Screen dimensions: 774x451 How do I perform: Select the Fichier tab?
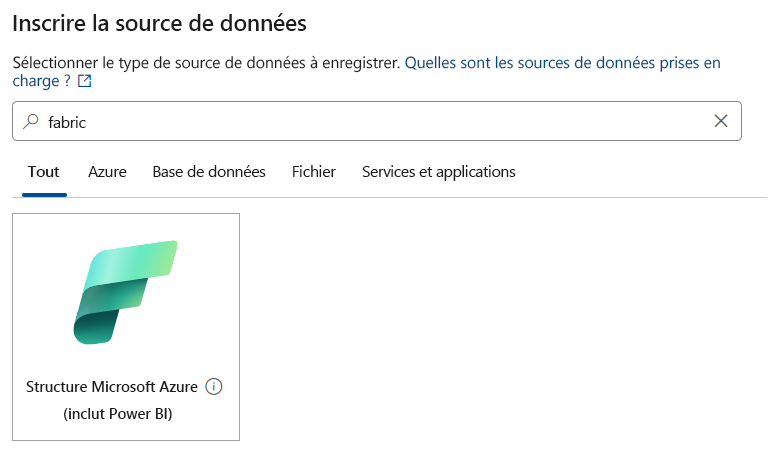(x=313, y=172)
